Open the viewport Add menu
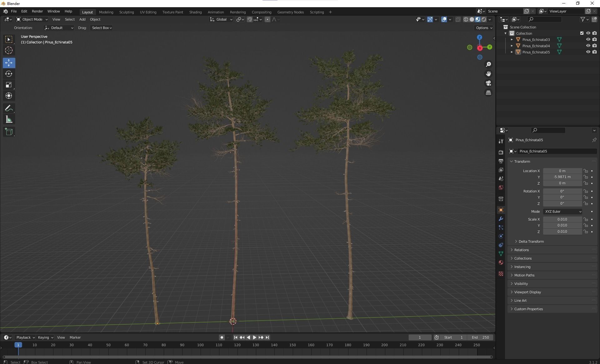 (82, 19)
